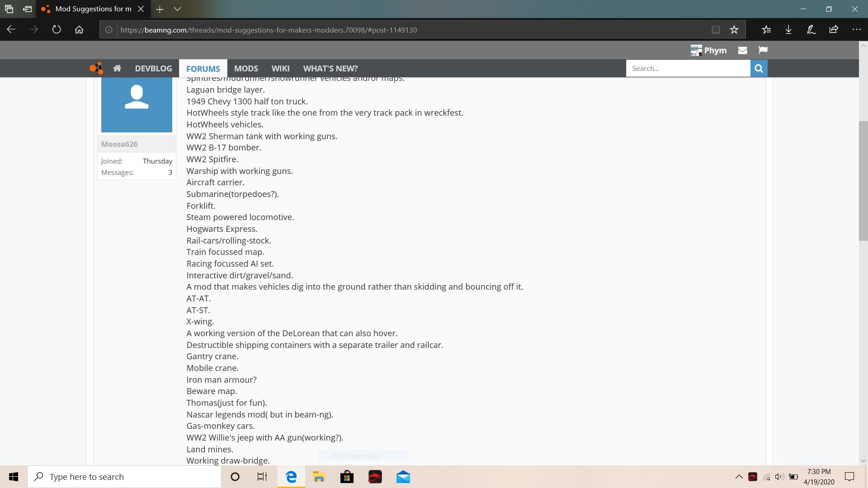Select the Mod Suggestions browser tab
Image resolution: width=868 pixels, height=488 pixels.
pos(93,9)
